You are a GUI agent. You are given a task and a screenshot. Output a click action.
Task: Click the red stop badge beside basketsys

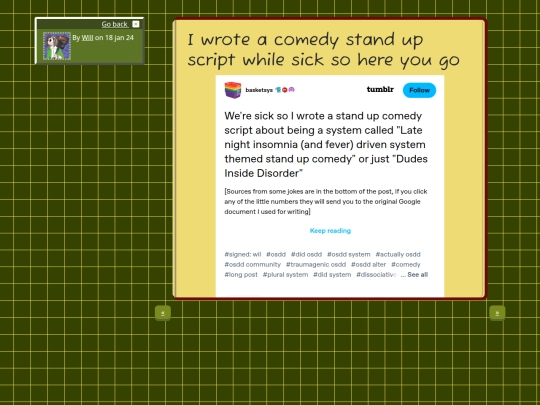click(x=285, y=90)
